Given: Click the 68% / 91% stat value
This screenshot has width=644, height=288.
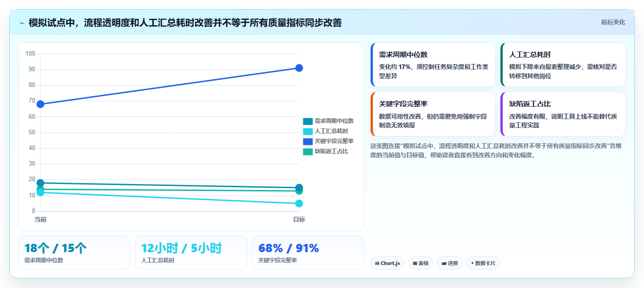Looking at the screenshot, I should [289, 248].
